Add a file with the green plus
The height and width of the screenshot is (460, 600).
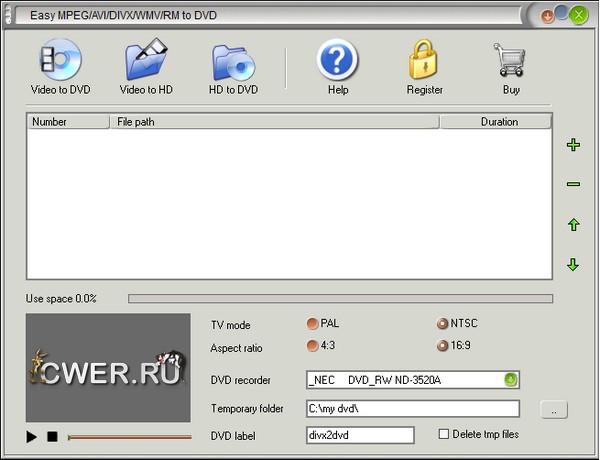click(573, 145)
